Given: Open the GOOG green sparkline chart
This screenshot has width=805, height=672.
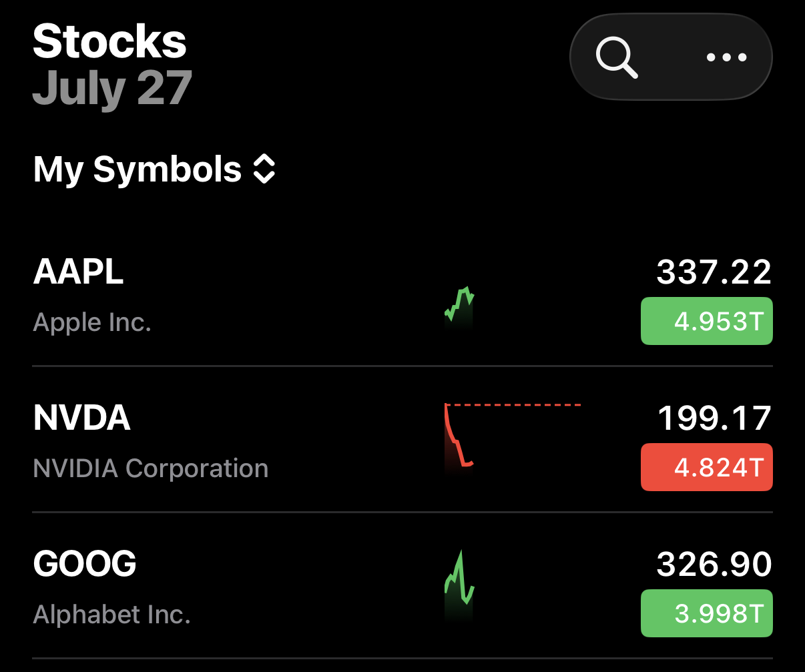Looking at the screenshot, I should tap(459, 584).
